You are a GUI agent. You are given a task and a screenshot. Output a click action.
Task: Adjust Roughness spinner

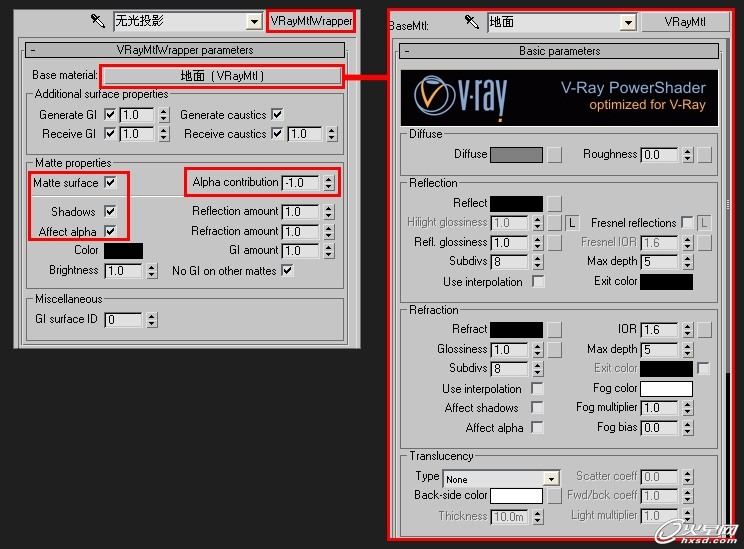click(x=688, y=155)
